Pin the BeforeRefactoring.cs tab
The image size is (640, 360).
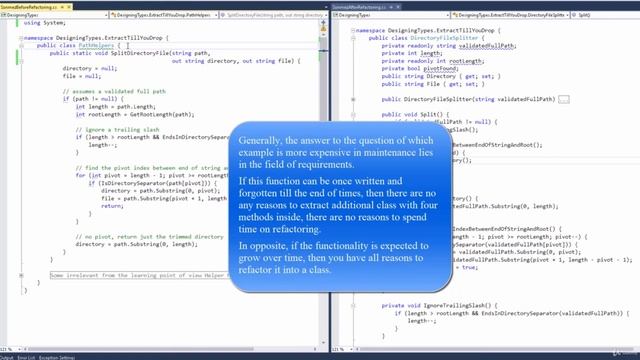(x=62, y=7)
